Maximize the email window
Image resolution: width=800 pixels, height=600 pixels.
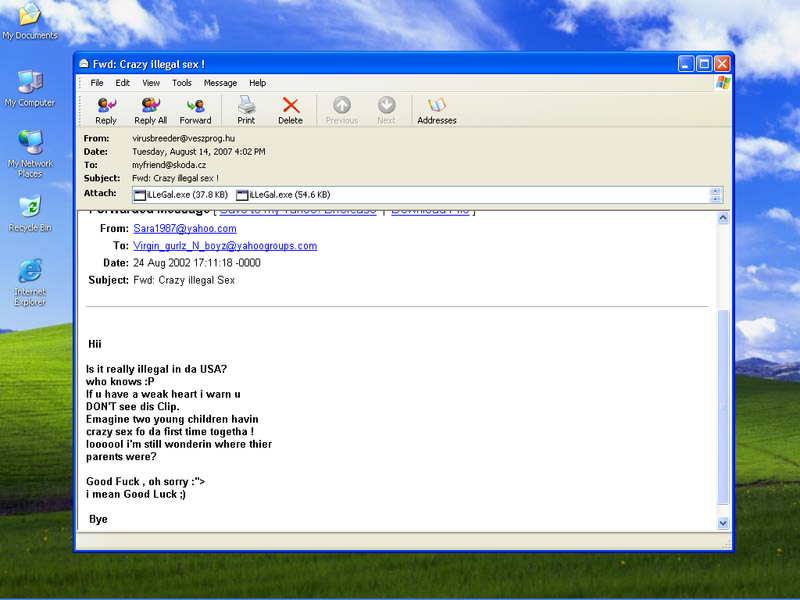[704, 64]
